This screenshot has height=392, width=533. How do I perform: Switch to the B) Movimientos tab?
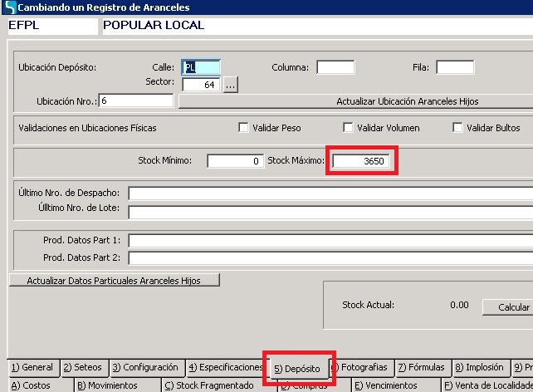(x=109, y=385)
